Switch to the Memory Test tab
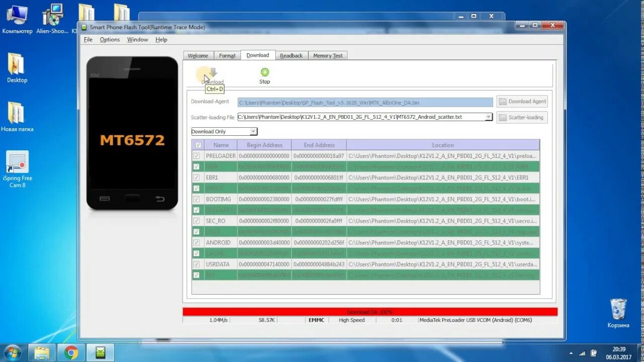The image size is (644, 362). tap(328, 56)
